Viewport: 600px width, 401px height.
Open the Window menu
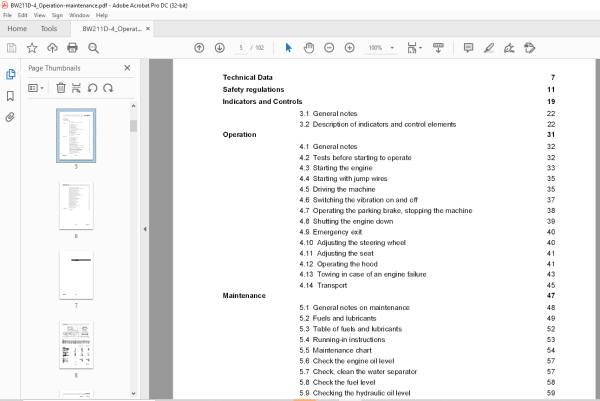coord(79,15)
